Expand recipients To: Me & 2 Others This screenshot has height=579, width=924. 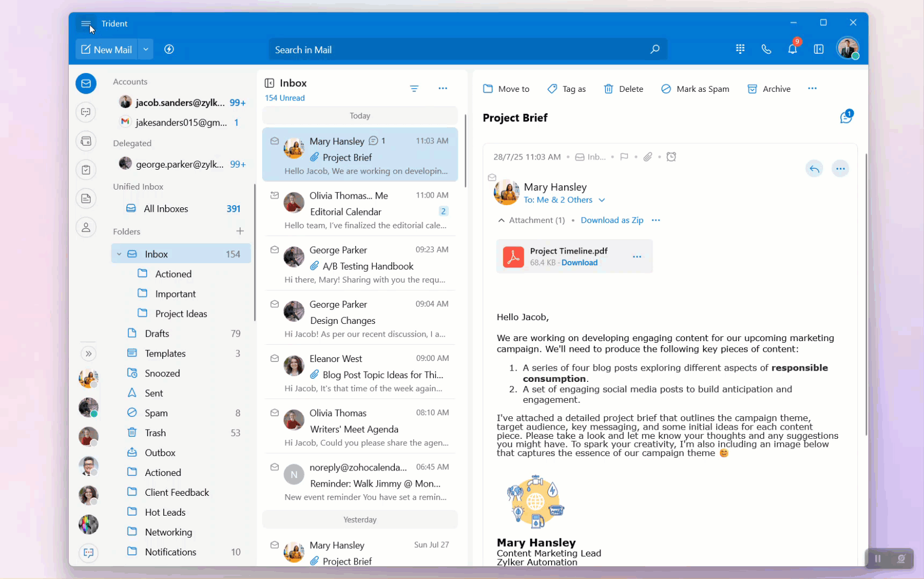click(x=564, y=200)
